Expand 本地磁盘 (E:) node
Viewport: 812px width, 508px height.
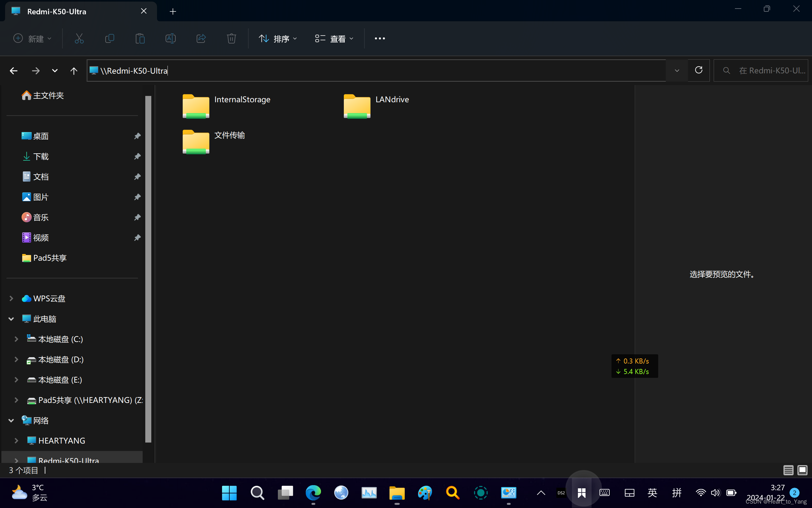click(16, 380)
